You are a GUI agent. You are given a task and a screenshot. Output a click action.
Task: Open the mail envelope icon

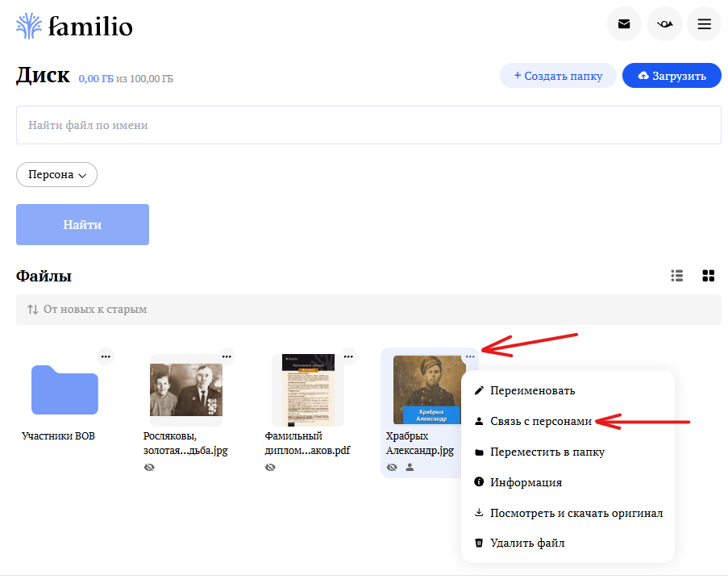tap(624, 23)
